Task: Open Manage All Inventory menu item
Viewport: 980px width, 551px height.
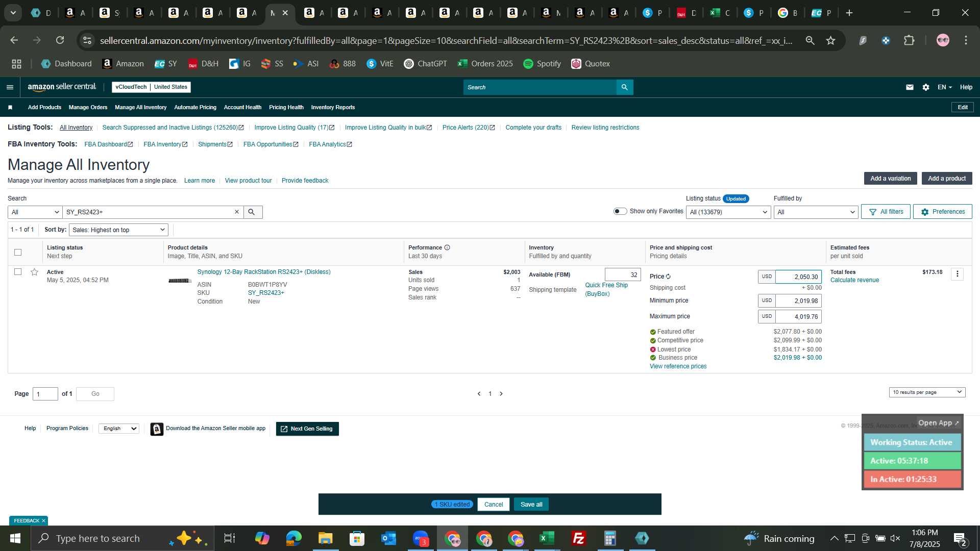Action: coord(140,107)
